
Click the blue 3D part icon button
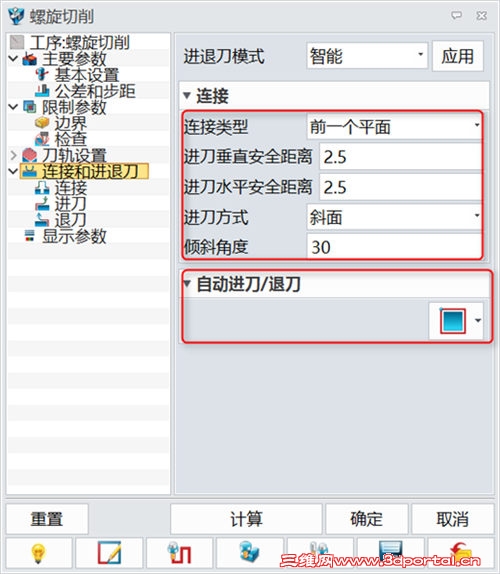(x=250, y=554)
